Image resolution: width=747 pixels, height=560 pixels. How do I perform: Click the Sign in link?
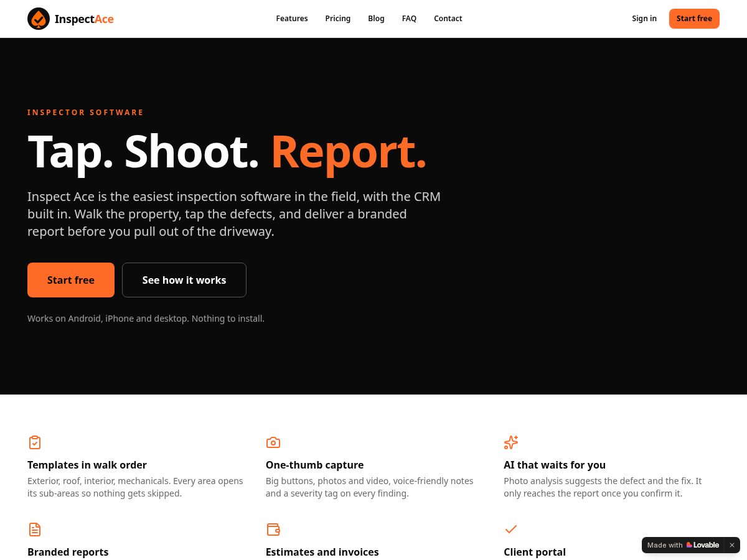click(x=644, y=19)
